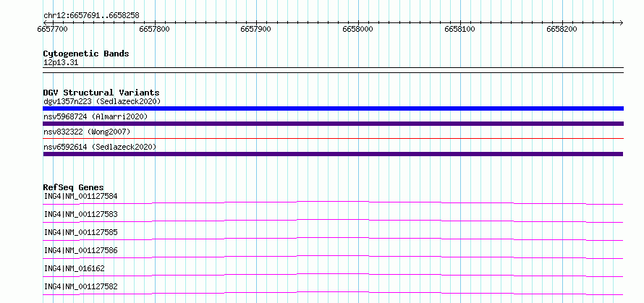644x303 pixels.
Task: Open transcript ING4|NM_016162
Action: tap(75, 268)
